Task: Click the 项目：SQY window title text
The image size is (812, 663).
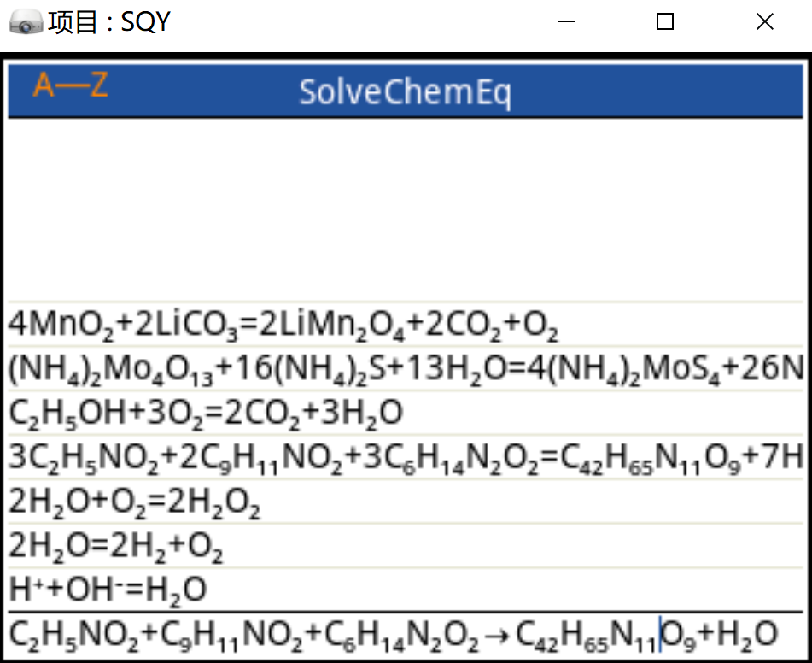Action: (x=109, y=22)
